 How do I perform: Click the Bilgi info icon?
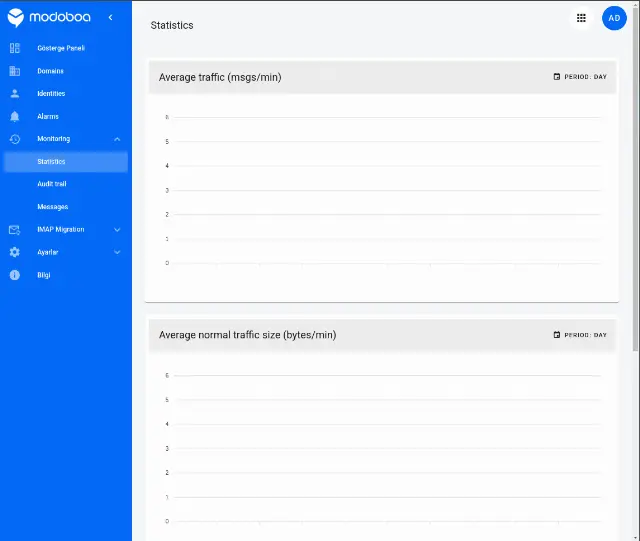pos(15,275)
